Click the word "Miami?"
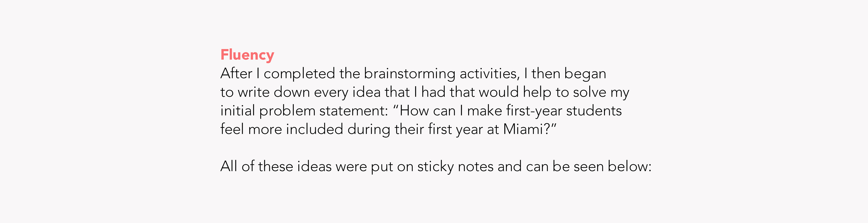Screen dimensions: 868x223 [527, 129]
